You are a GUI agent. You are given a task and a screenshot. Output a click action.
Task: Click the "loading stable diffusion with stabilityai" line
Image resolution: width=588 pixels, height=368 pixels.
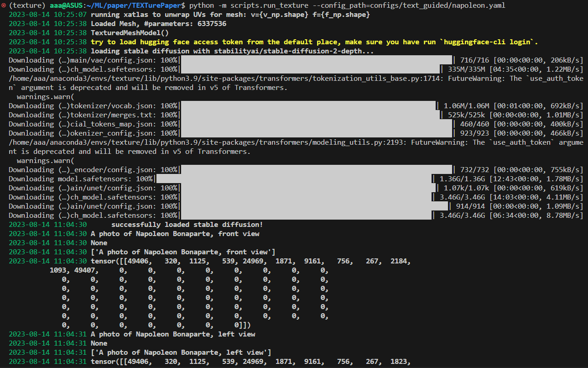tap(232, 51)
